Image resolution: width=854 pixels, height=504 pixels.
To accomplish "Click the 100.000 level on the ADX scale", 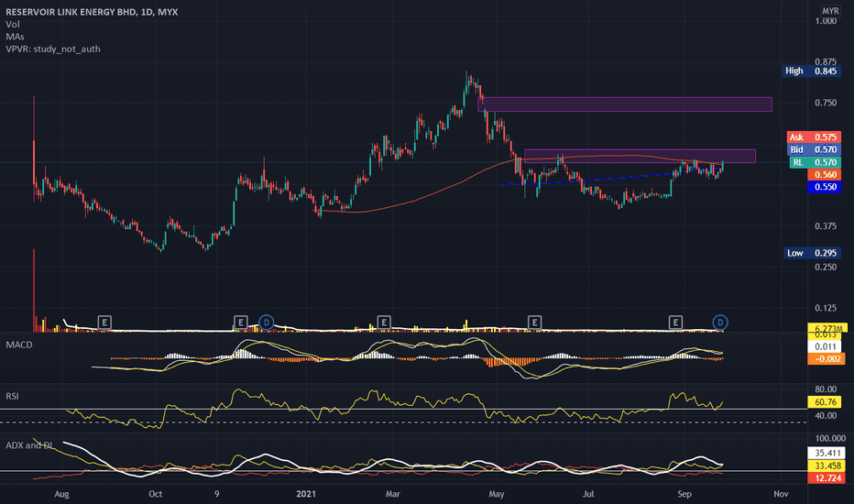I will (830, 439).
